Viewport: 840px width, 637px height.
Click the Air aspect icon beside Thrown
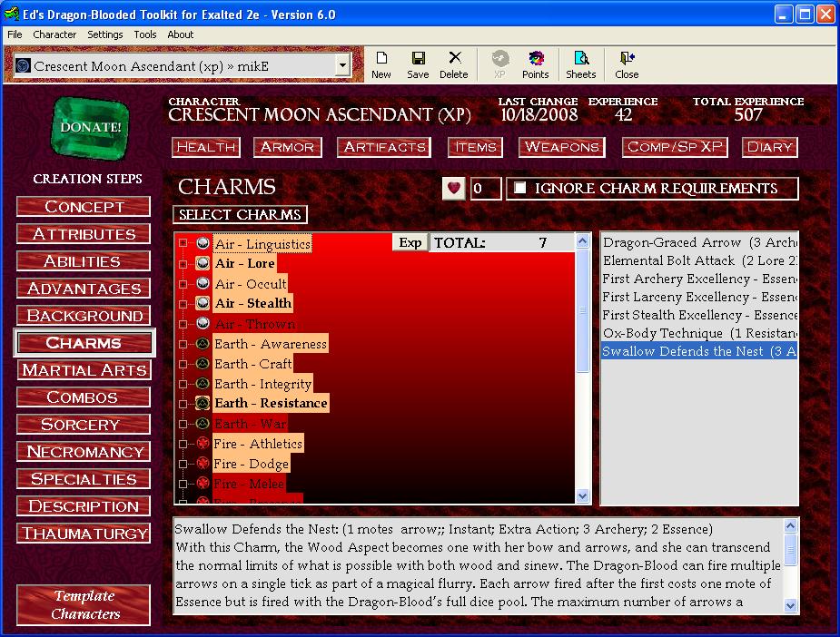coord(203,323)
